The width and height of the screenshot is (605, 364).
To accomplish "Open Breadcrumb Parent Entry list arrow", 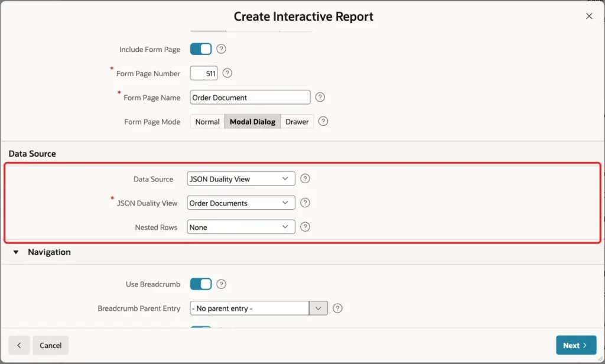I will point(318,308).
